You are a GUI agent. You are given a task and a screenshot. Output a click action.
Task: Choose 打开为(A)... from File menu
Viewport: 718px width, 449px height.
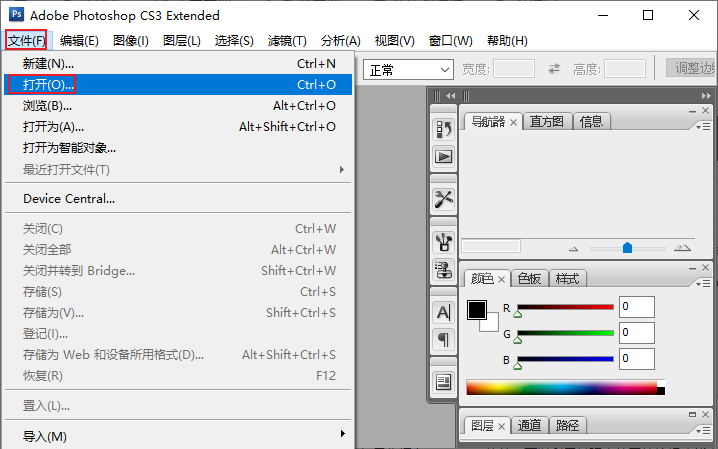178,127
